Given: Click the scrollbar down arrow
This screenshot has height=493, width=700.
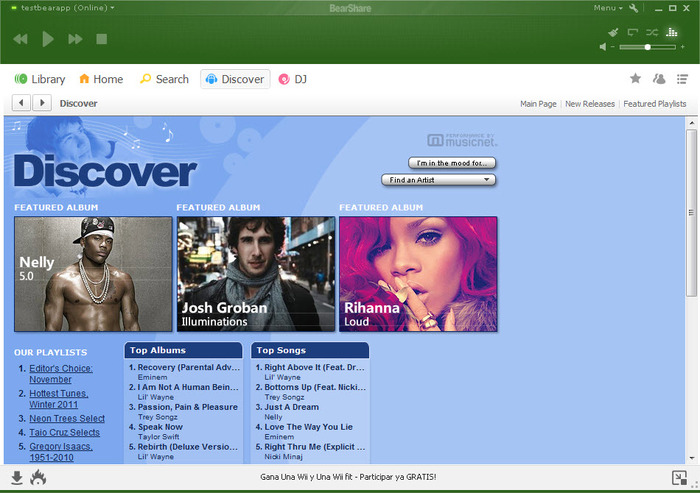Looking at the screenshot, I should click(x=692, y=458).
